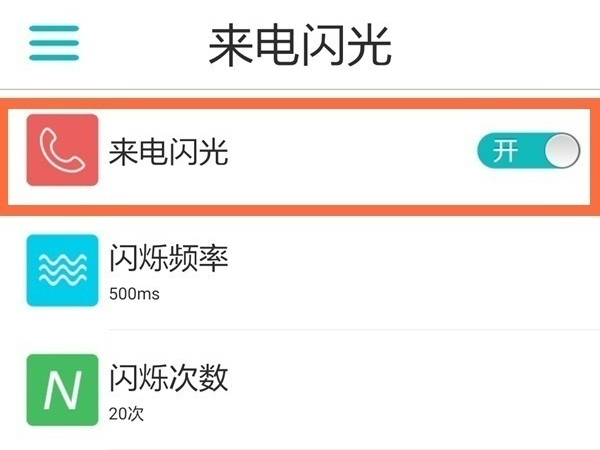Select the 闪烁频率 row's blank area
This screenshot has height=450, width=600.
[x=400, y=270]
